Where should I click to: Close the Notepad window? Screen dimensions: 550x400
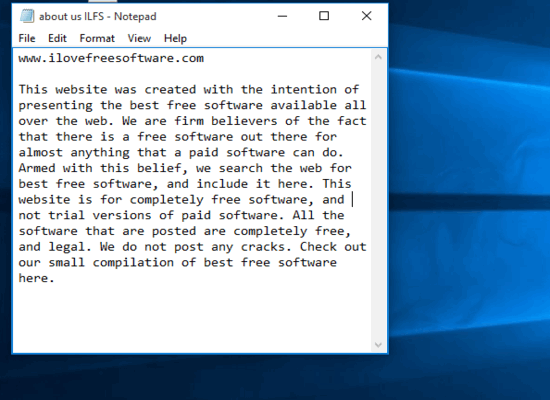click(x=366, y=16)
